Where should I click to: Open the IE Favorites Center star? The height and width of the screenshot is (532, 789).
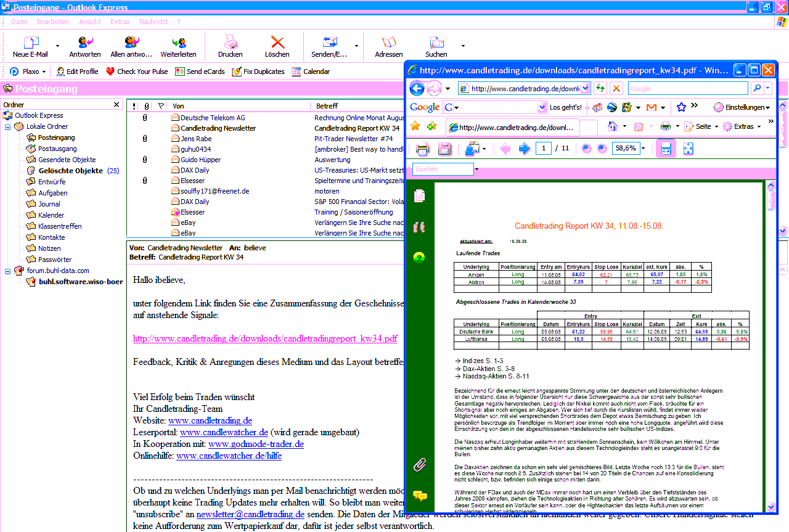tap(415, 126)
